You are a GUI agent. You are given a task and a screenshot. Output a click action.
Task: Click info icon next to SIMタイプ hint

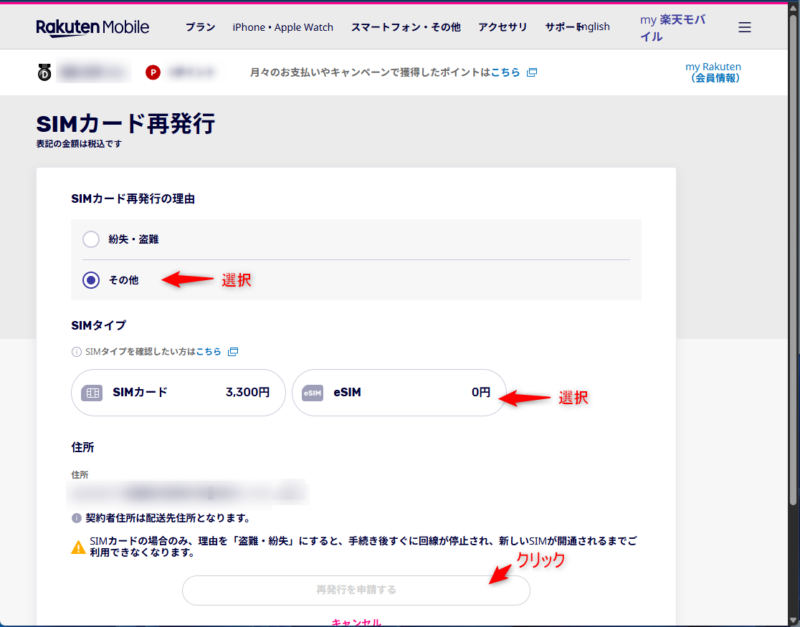click(77, 352)
